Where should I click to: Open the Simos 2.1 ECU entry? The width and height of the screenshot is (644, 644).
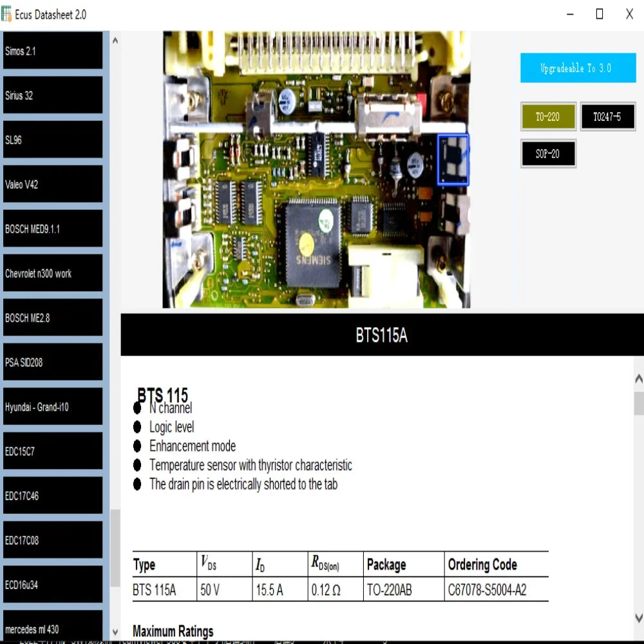tap(52, 51)
